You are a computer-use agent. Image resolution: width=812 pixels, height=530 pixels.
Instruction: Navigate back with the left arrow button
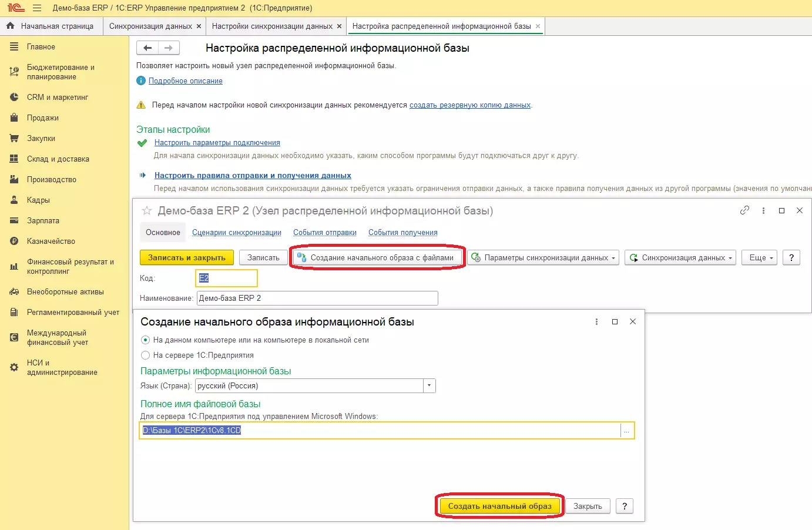click(x=147, y=48)
